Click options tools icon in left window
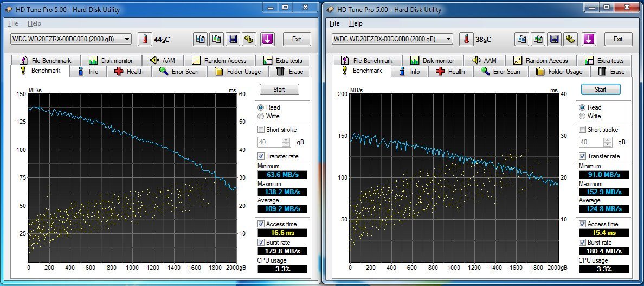This screenshot has width=644, height=286. click(x=249, y=39)
